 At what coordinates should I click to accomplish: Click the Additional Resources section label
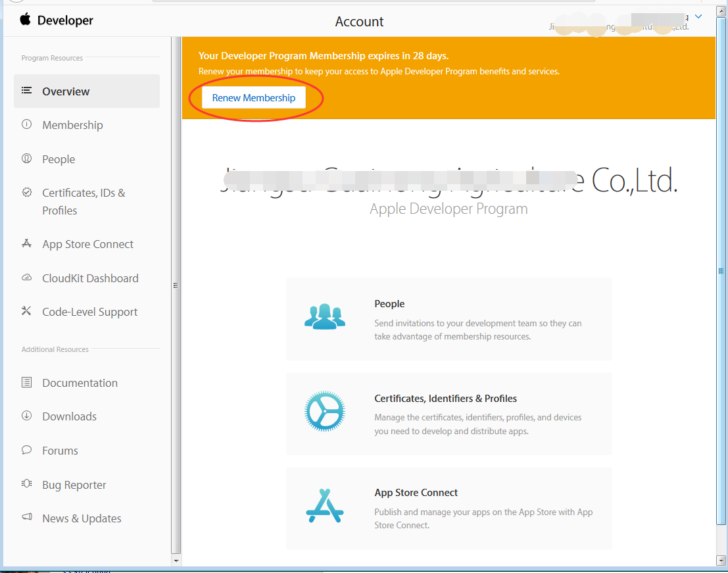[55, 349]
